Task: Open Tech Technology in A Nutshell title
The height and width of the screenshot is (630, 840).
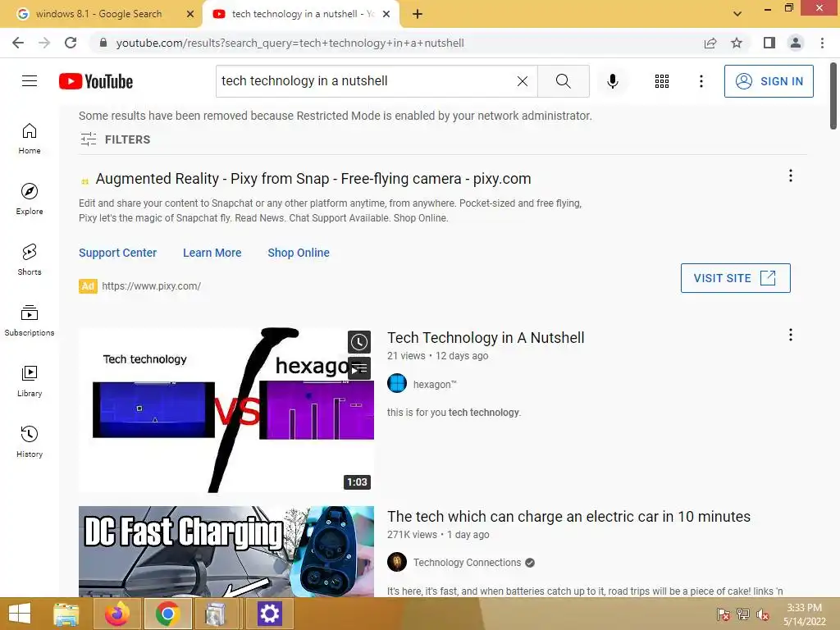Action: pos(486,337)
